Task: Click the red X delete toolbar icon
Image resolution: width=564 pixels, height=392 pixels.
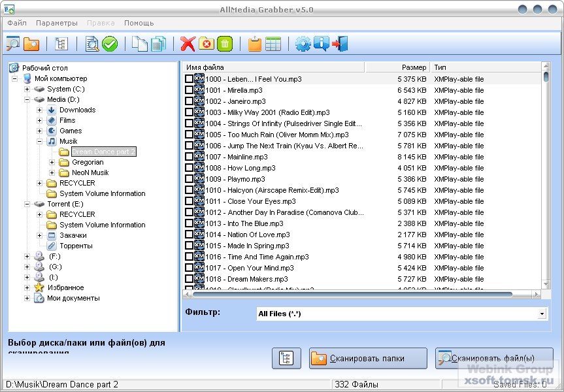Action: pyautogui.click(x=188, y=44)
